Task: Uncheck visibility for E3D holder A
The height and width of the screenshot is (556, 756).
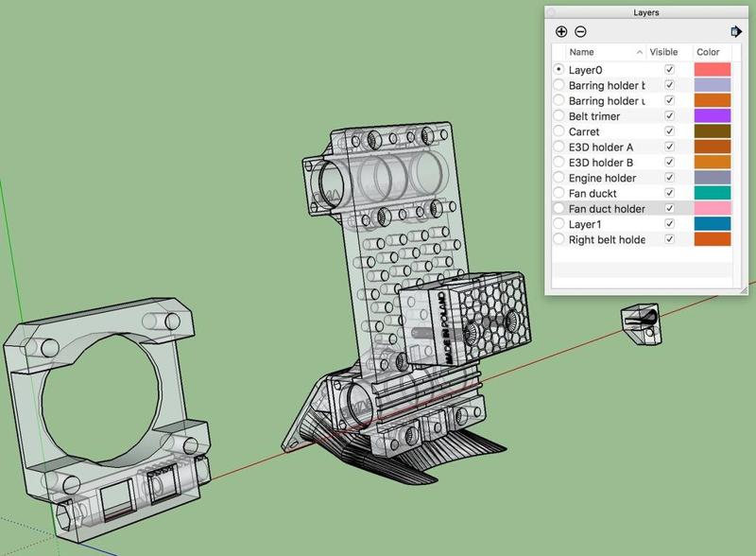Action: pos(669,147)
